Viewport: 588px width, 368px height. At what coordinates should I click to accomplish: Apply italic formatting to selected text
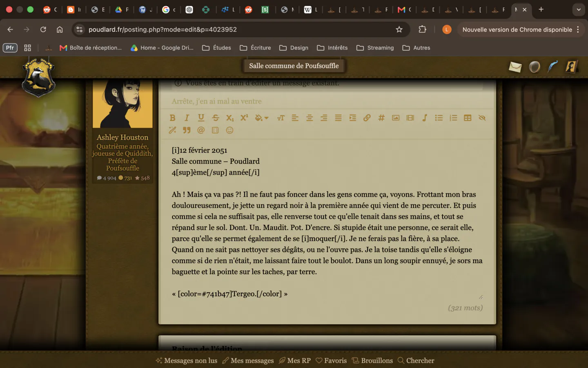click(187, 118)
